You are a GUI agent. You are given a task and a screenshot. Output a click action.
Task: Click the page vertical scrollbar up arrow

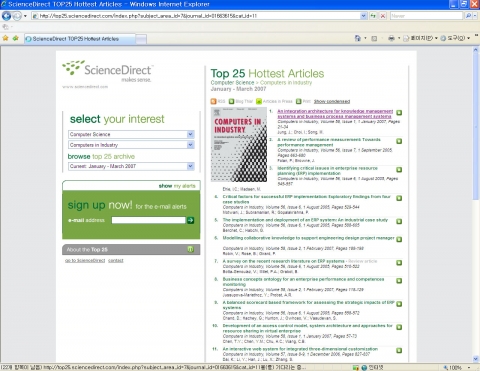[475, 50]
